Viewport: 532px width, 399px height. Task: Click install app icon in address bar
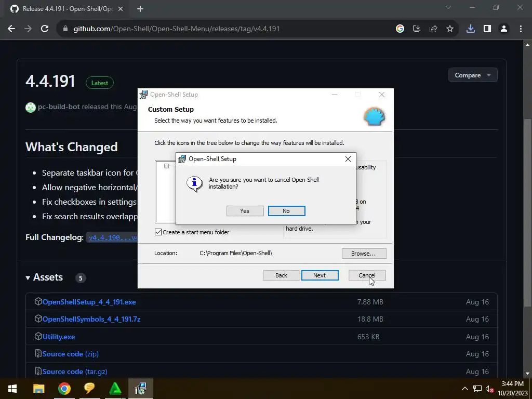tap(417, 29)
